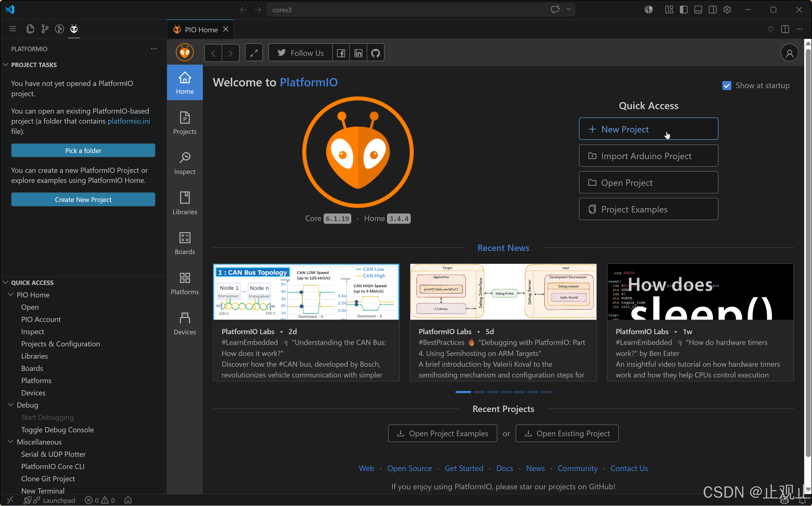Viewport: 812px width, 506px height.
Task: Select Toggle Debug Console tree item
Action: click(x=57, y=430)
